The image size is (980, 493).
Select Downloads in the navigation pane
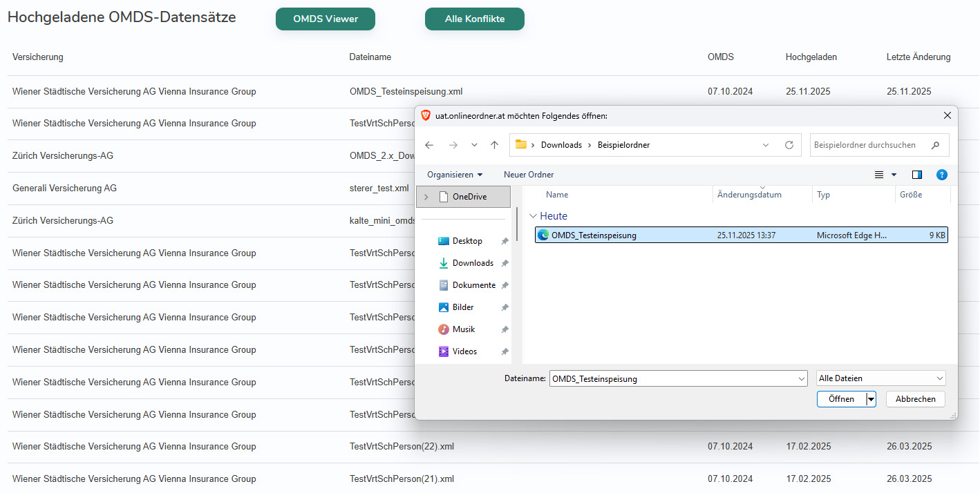click(x=473, y=263)
